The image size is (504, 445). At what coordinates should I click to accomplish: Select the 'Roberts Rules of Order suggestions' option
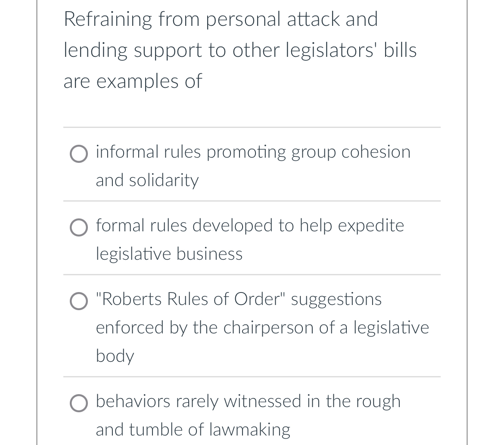(x=239, y=300)
